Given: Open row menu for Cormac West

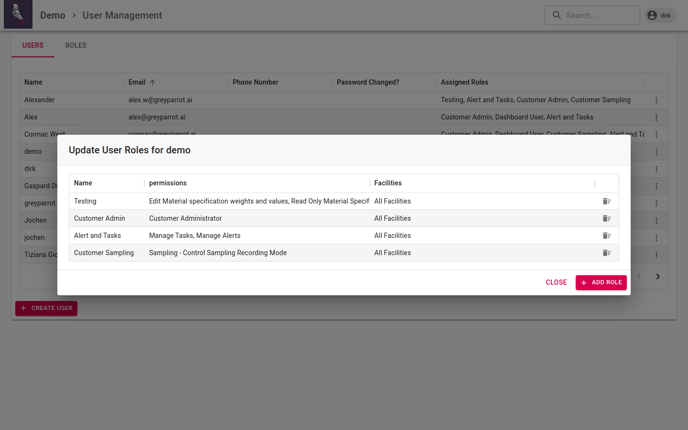Looking at the screenshot, I should point(656,134).
